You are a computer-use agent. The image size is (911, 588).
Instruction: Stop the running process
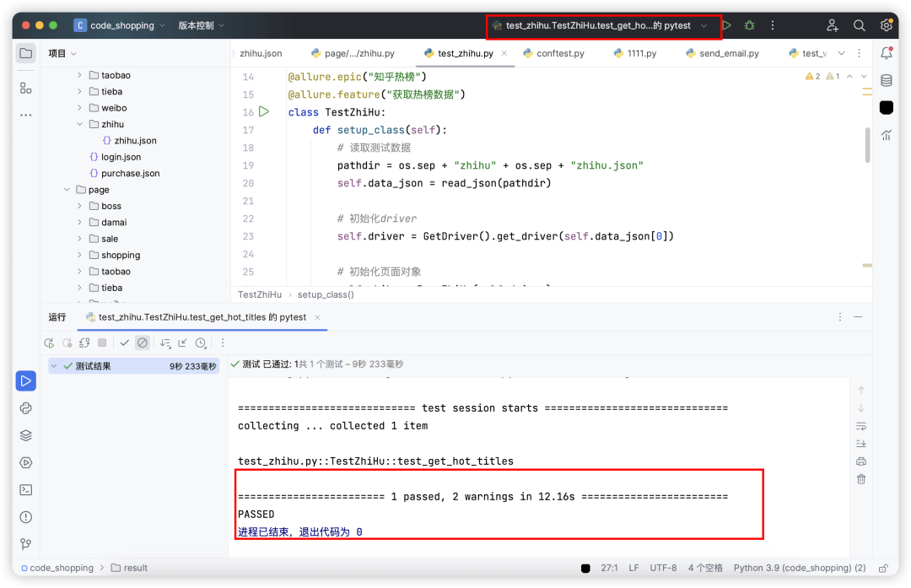102,343
